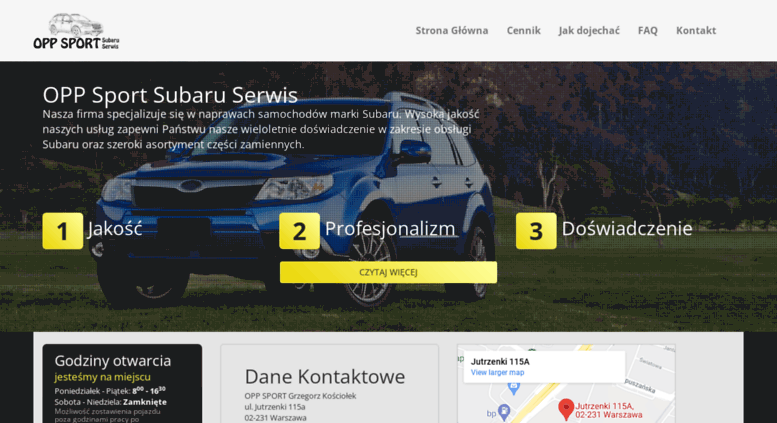Image resolution: width=777 pixels, height=423 pixels.
Task: Click the Poniedziałek - Piątek hours line
Action: click(x=110, y=391)
